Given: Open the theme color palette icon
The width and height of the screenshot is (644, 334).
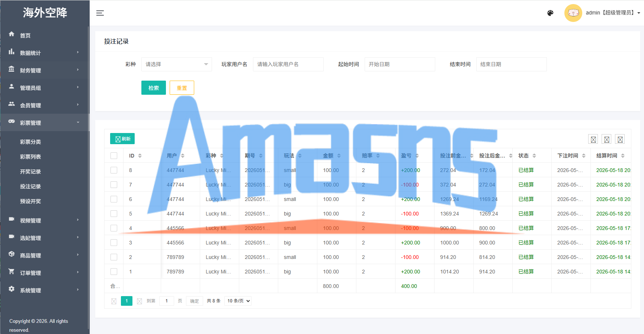Looking at the screenshot, I should (x=550, y=13).
